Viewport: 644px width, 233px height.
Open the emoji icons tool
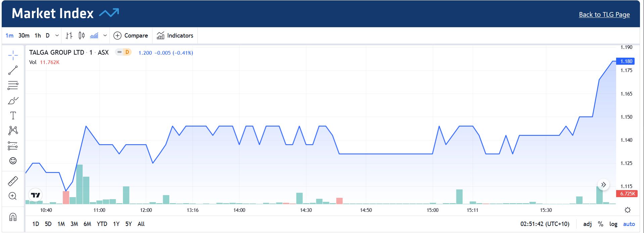coord(13,161)
